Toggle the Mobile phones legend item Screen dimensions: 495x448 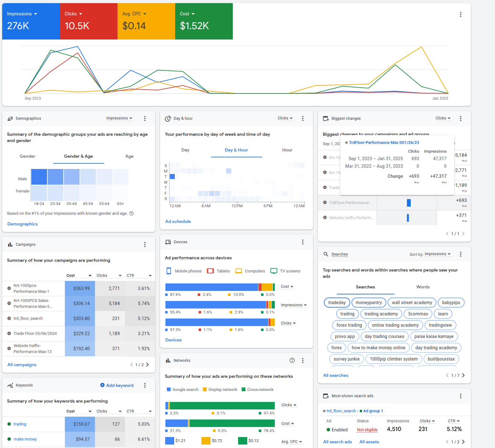click(x=184, y=271)
